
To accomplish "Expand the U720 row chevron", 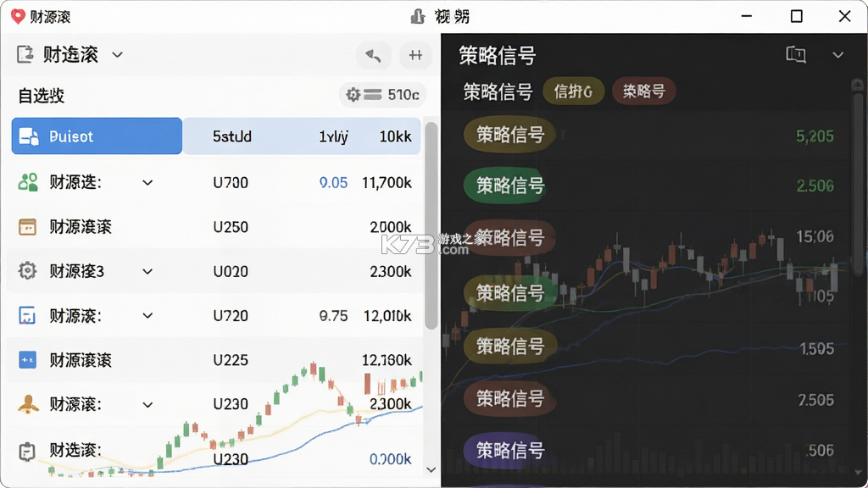I will (147, 315).
